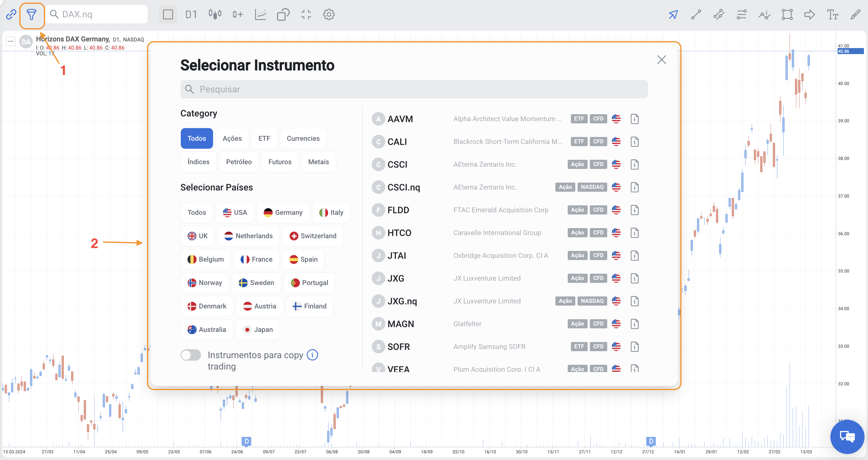The height and width of the screenshot is (460, 868).
Task: Open info document icon for AAVM
Action: [x=634, y=119]
